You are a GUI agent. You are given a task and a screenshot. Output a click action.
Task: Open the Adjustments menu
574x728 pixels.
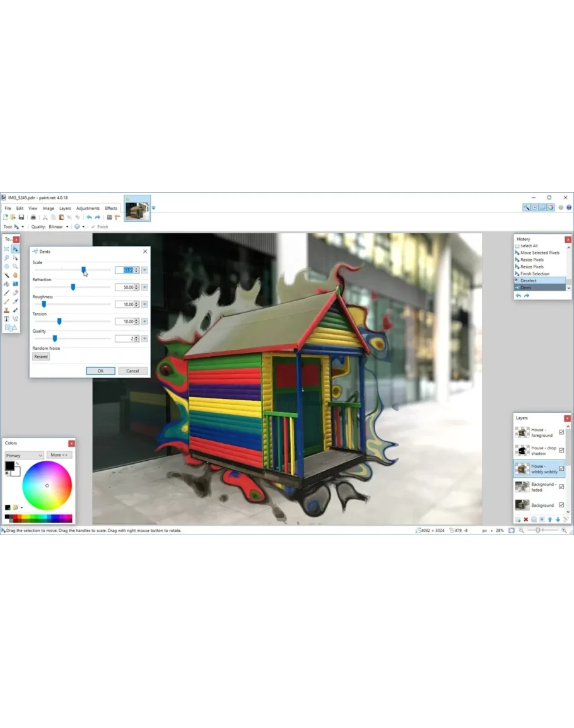[x=88, y=208]
